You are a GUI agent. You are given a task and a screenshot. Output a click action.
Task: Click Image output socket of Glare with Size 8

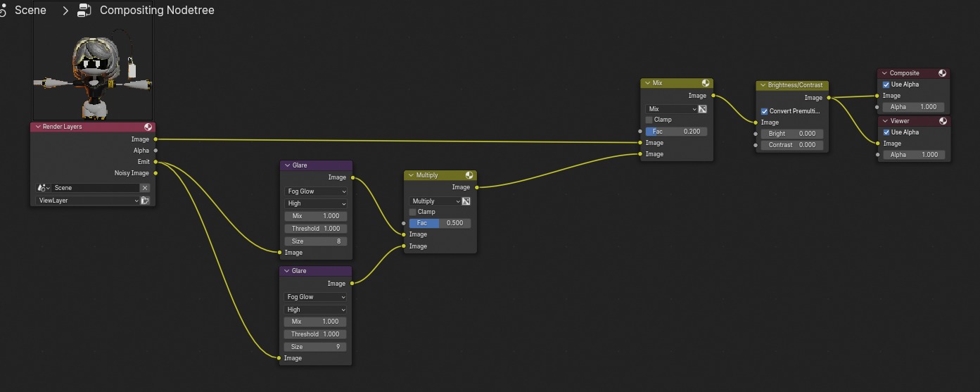coord(352,177)
